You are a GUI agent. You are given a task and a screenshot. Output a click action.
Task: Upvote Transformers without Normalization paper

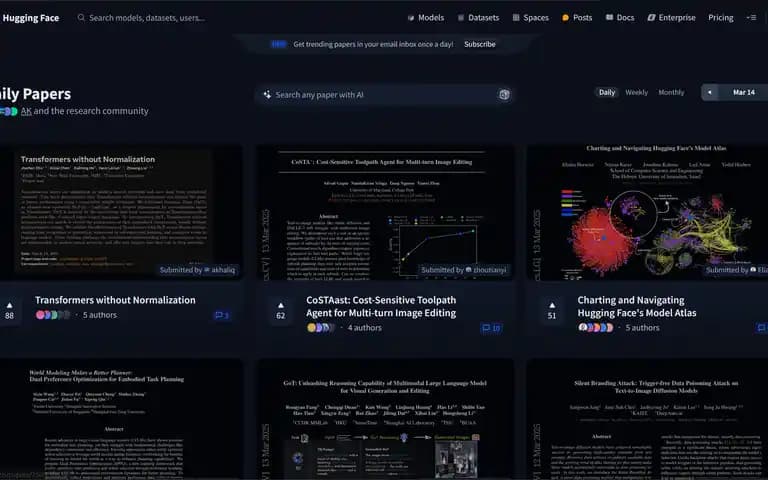(x=9, y=311)
